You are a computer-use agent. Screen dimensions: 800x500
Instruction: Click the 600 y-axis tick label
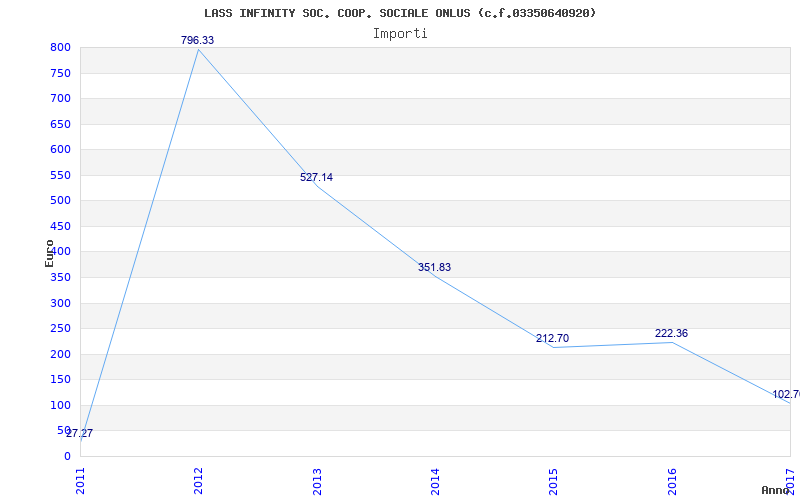tap(60, 149)
